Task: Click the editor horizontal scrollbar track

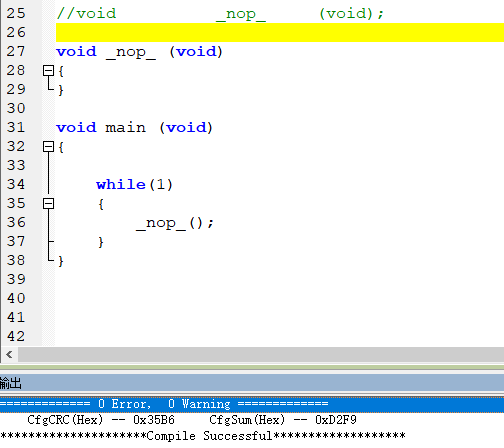Action: (x=261, y=354)
